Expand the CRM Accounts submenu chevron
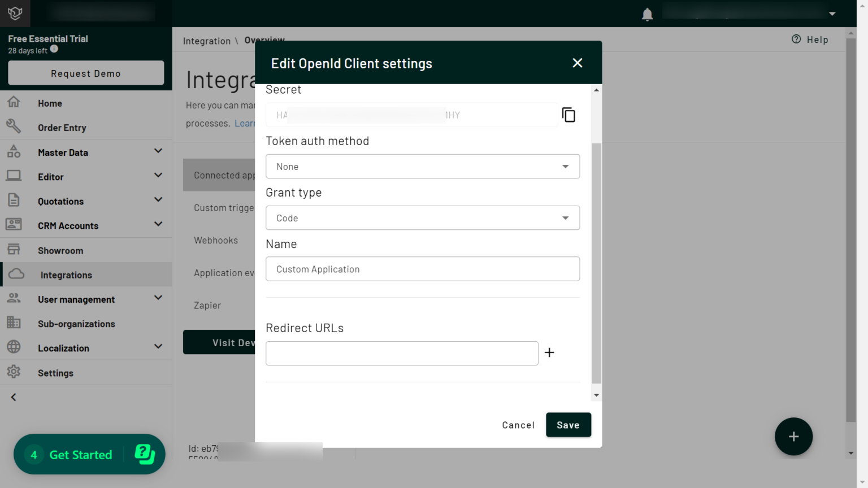868x488 pixels. 158,224
